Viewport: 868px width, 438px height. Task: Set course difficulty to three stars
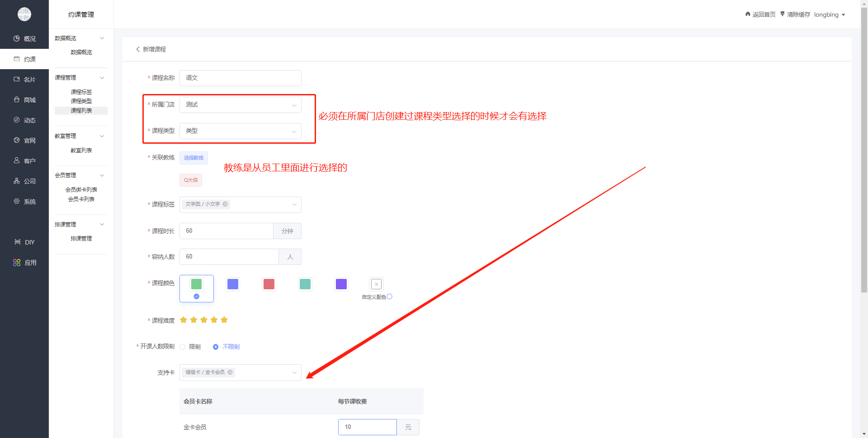pyautogui.click(x=204, y=320)
